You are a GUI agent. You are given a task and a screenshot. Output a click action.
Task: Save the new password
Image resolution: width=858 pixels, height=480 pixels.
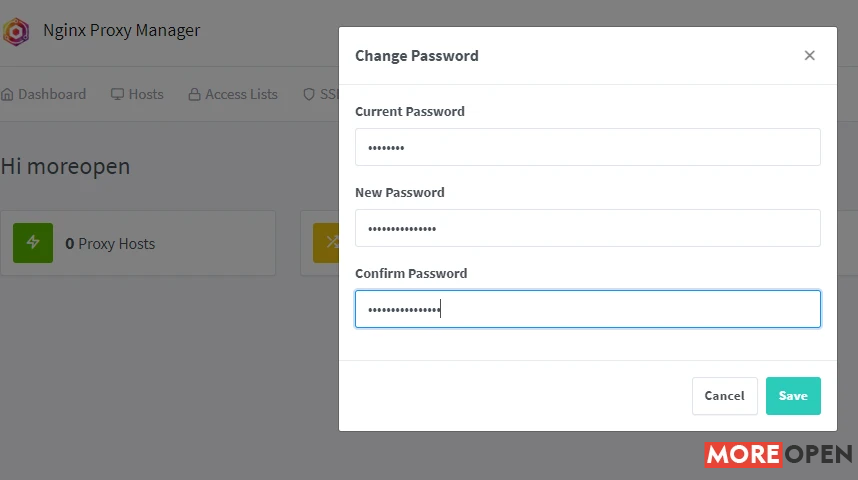[793, 396]
